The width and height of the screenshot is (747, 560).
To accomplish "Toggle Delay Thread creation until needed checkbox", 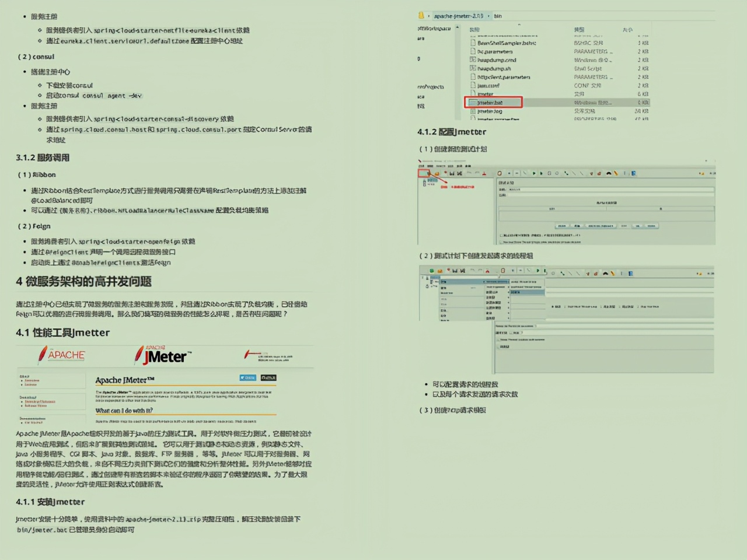I will point(498,339).
